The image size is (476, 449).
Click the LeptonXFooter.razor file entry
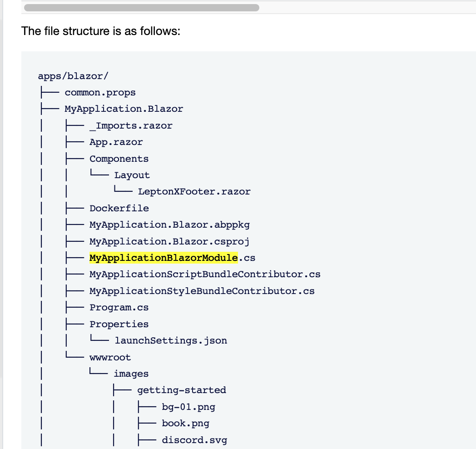tap(194, 192)
